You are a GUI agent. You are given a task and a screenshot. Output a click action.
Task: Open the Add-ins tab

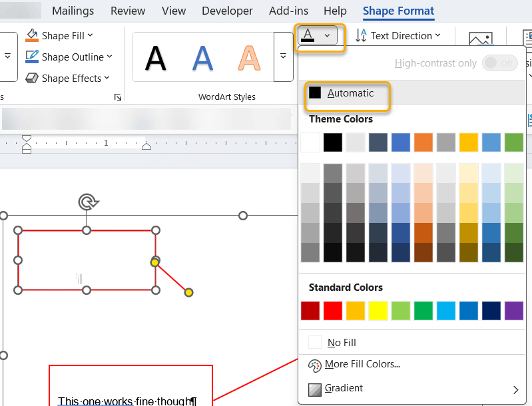coord(289,11)
